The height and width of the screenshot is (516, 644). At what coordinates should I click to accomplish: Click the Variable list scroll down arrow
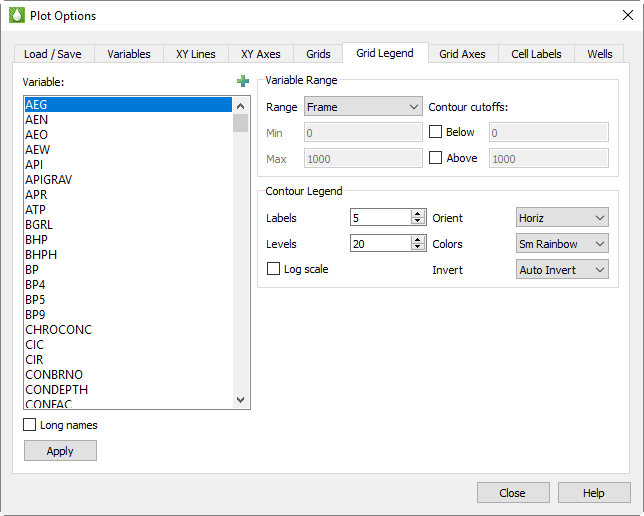(x=241, y=399)
